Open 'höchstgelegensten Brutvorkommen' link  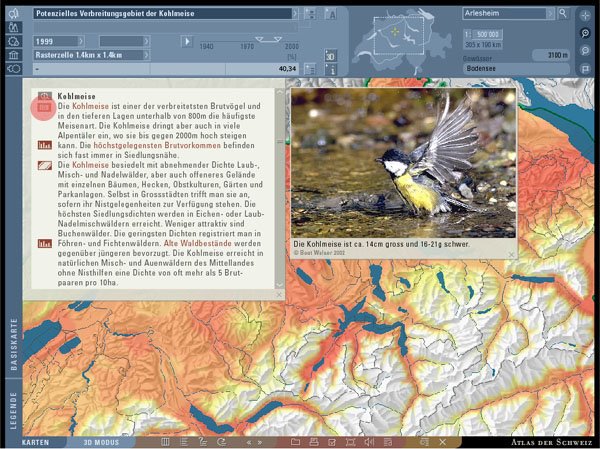click(x=157, y=145)
